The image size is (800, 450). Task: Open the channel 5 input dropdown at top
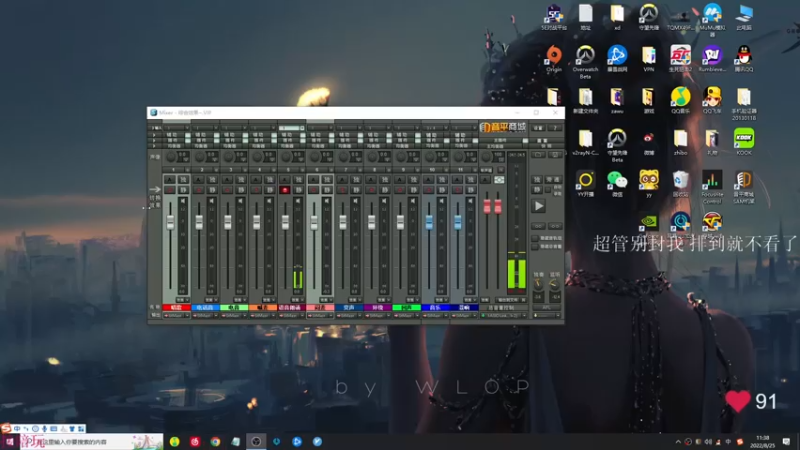click(x=291, y=128)
